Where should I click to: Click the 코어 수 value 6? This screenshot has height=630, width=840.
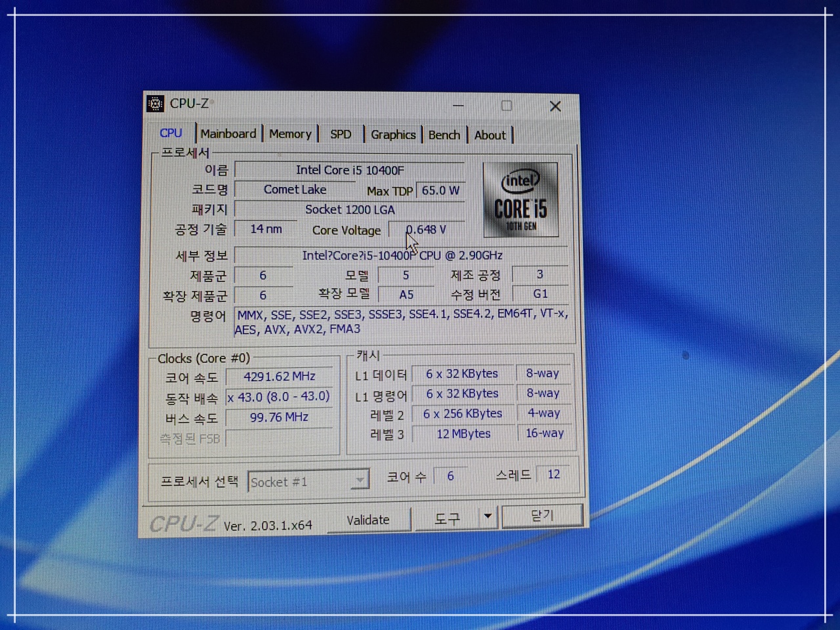[450, 476]
